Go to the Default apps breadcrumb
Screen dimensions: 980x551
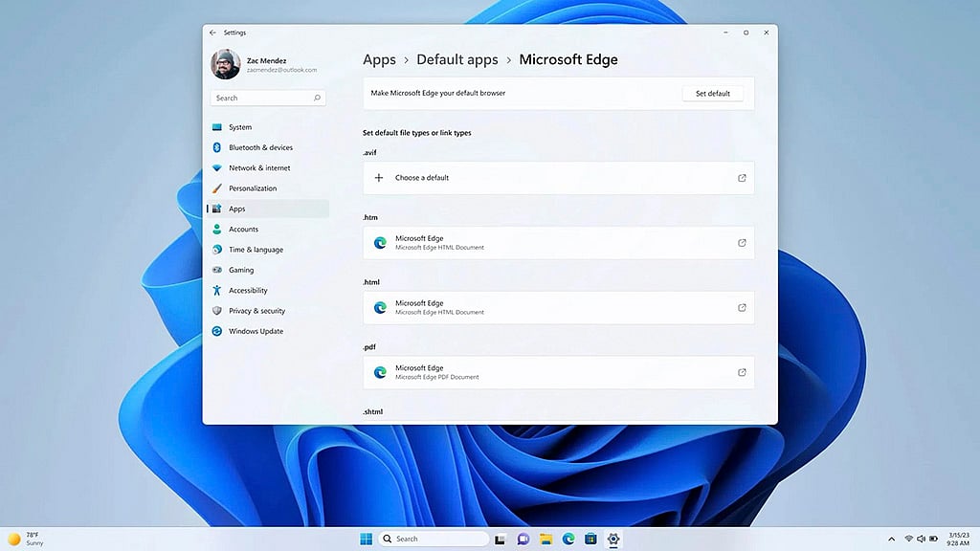[x=457, y=59]
